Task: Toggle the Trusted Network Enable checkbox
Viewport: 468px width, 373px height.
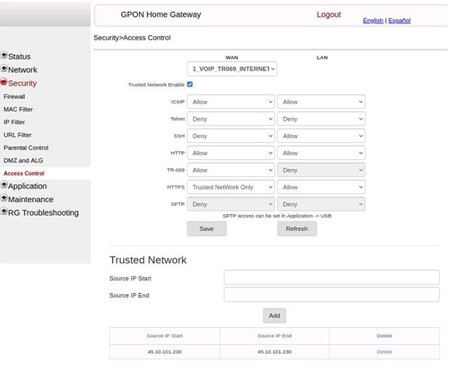Action: (x=190, y=84)
